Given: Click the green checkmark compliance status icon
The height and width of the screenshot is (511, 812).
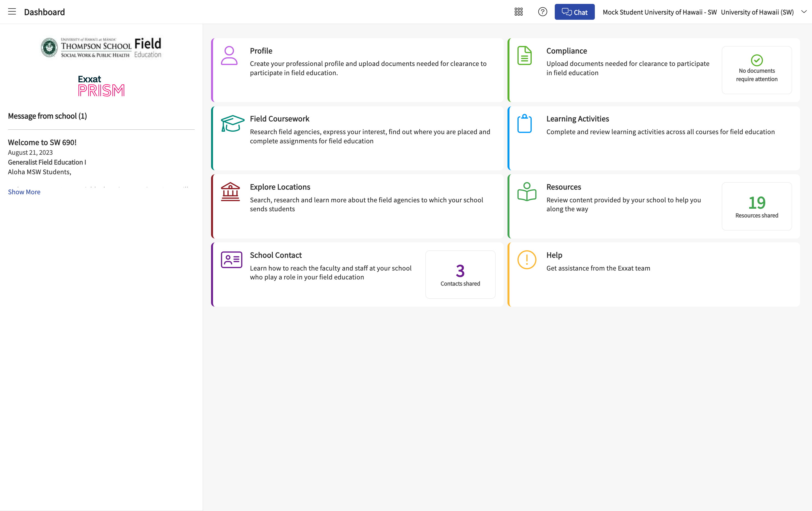Looking at the screenshot, I should pos(757,60).
